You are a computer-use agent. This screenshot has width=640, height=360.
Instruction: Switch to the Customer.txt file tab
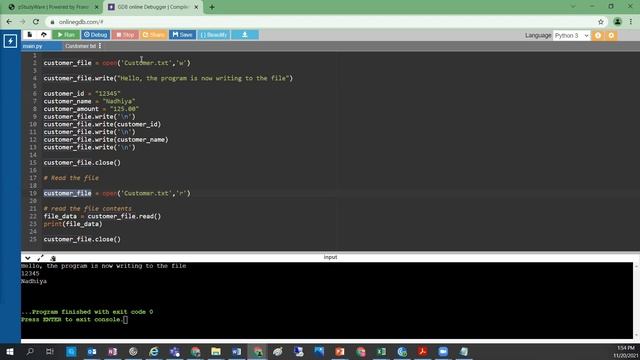[x=80, y=46]
